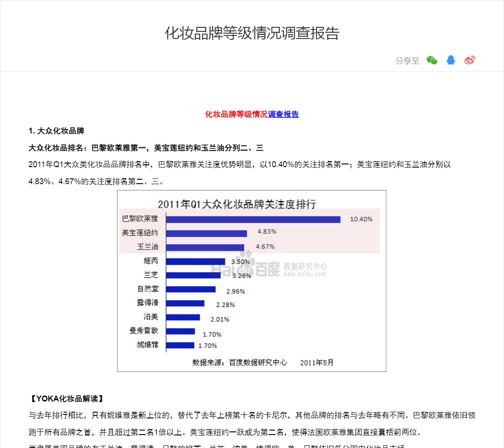Click the 分享至 label
The width and height of the screenshot is (504, 448).
point(407,61)
